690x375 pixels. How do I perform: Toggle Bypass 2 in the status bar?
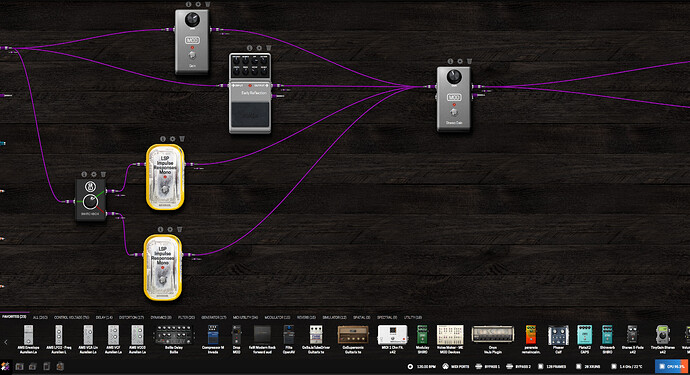point(519,366)
